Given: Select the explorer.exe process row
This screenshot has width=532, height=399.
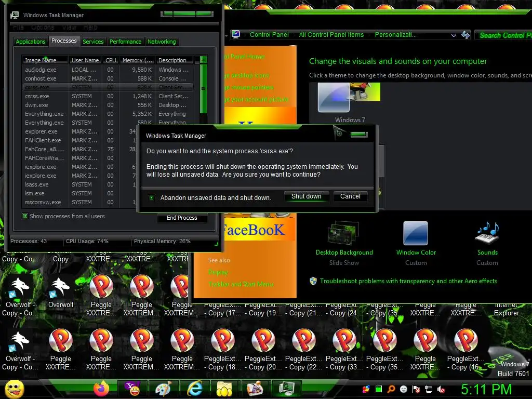Looking at the screenshot, I should pyautogui.click(x=79, y=131).
